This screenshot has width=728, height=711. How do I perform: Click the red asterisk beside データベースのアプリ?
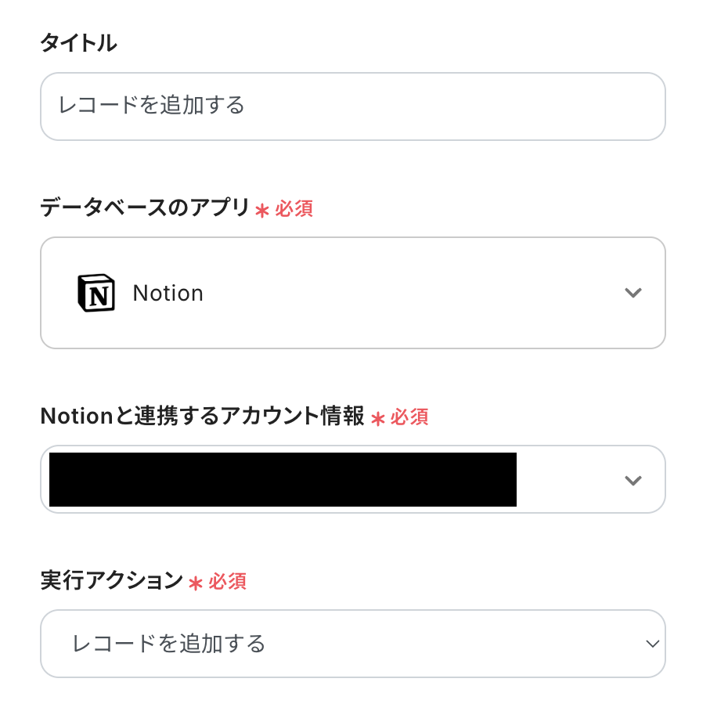click(x=262, y=210)
